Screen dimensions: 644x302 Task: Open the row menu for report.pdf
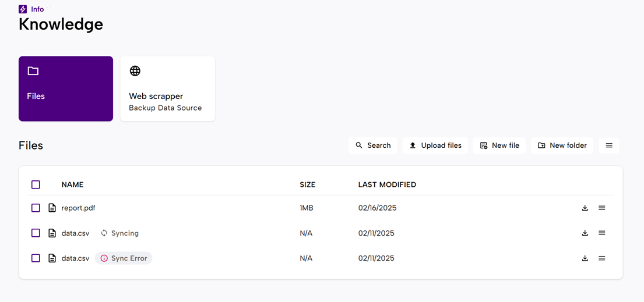(601, 208)
